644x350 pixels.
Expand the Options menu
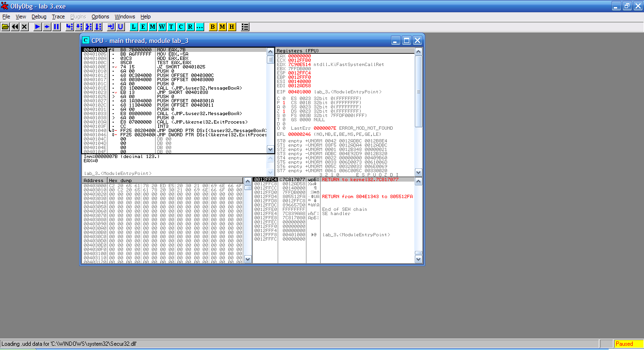pos(100,17)
